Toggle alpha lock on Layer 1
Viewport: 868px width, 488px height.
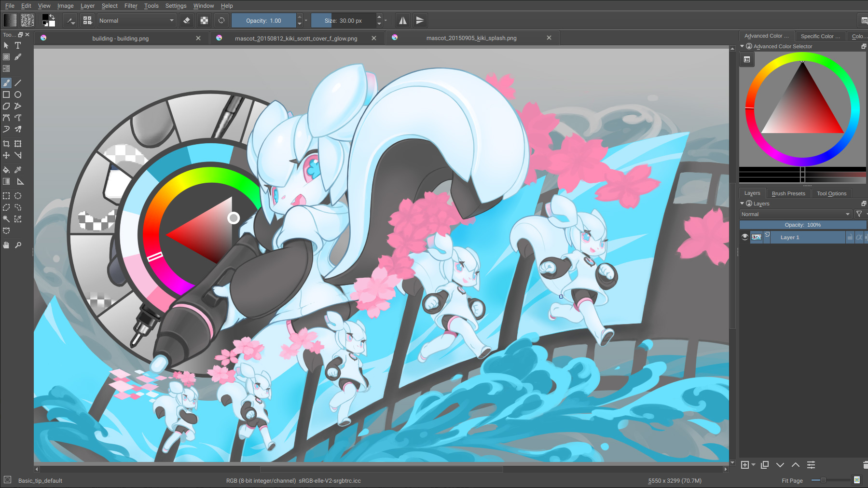point(859,237)
